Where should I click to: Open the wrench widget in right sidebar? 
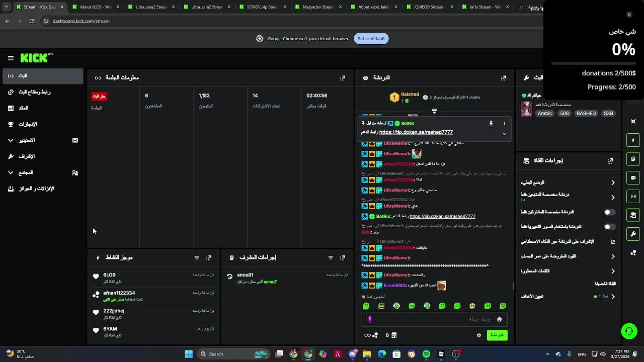pos(633,234)
